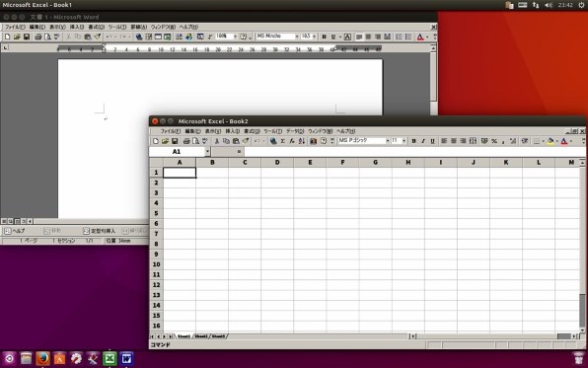588x368 pixels.
Task: Click Sort Ascending icon in Excel toolbar
Action: coord(302,141)
